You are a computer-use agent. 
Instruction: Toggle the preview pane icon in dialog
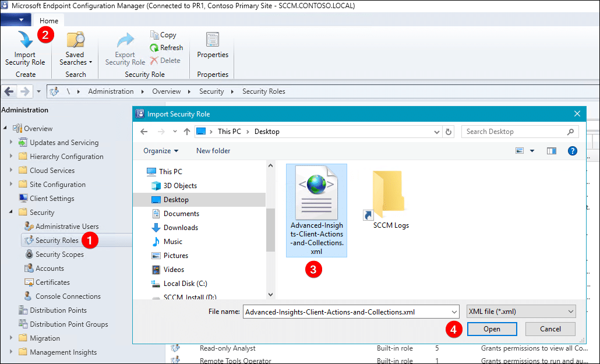coord(551,151)
